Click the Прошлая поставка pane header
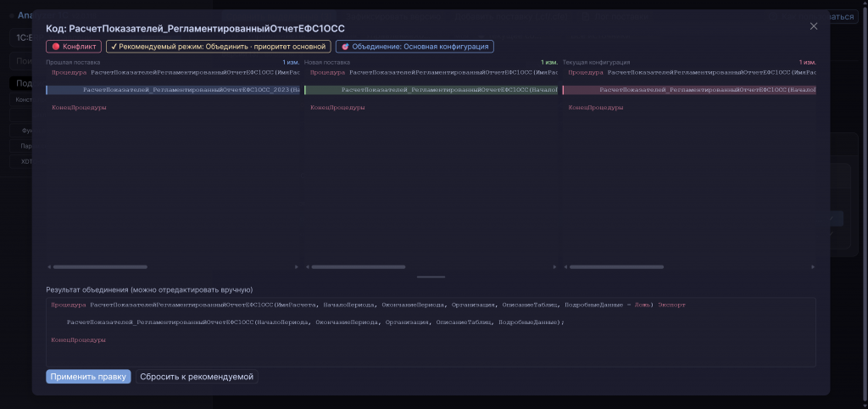The height and width of the screenshot is (409, 868). tap(73, 63)
